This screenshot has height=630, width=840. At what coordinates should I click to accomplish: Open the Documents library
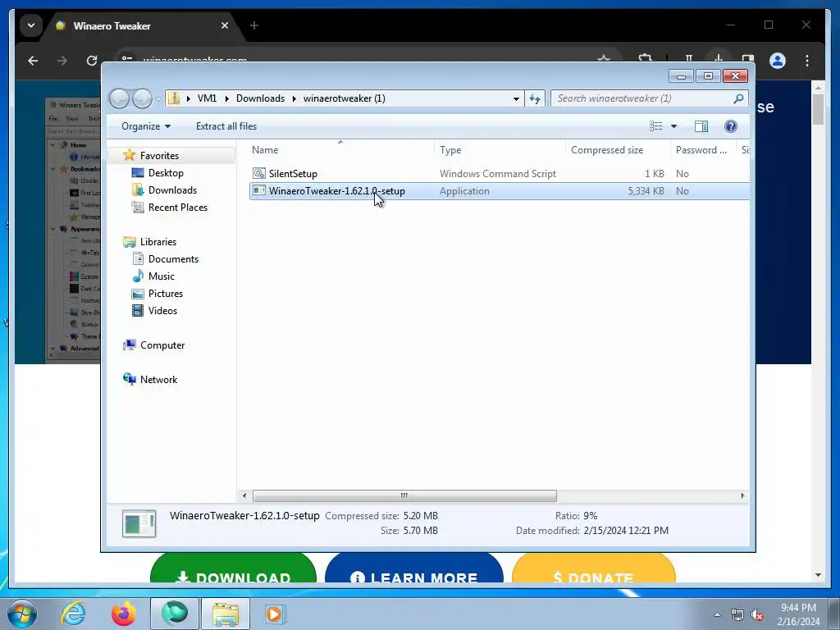pyautogui.click(x=173, y=258)
